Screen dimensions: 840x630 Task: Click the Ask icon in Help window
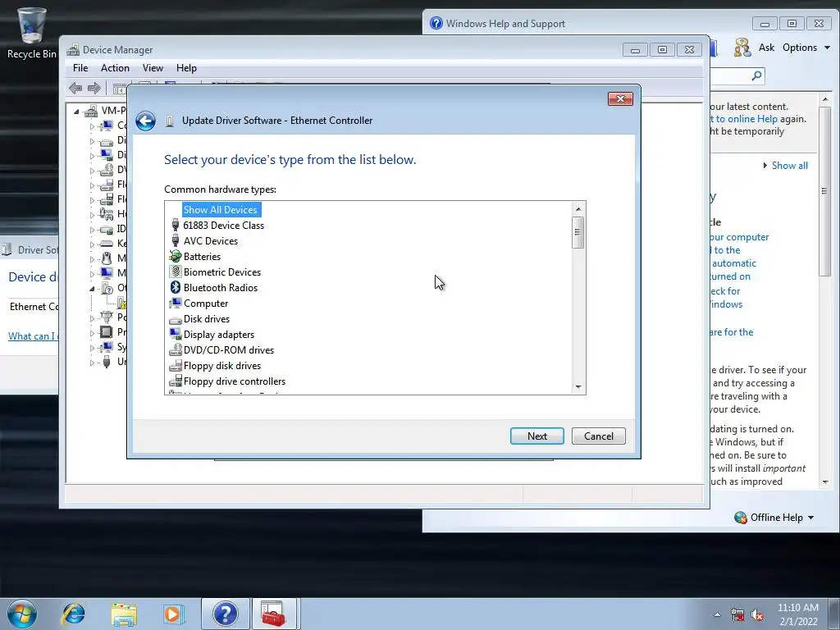(742, 47)
